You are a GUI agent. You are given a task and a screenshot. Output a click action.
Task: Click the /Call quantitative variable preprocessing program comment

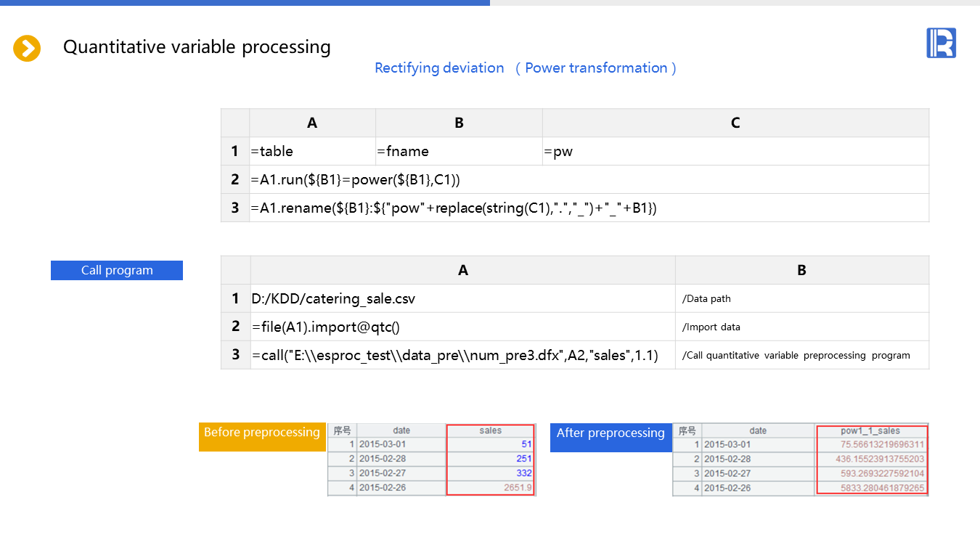pos(802,355)
